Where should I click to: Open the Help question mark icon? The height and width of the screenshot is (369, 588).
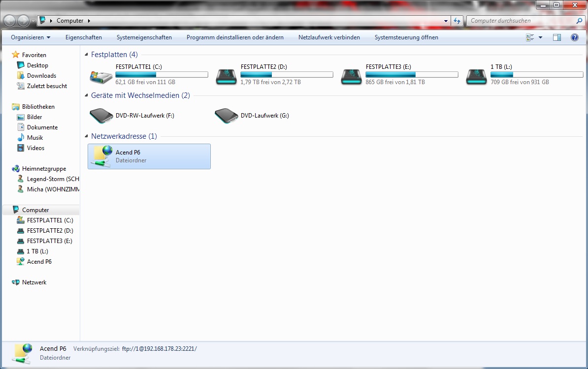click(x=575, y=37)
